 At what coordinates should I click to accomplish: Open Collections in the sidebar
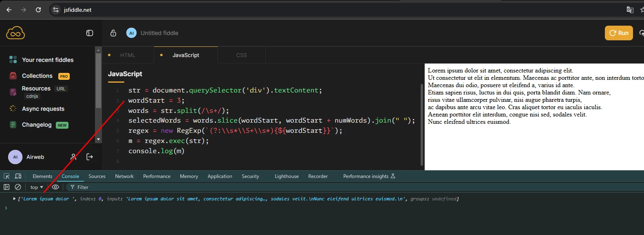(37, 76)
